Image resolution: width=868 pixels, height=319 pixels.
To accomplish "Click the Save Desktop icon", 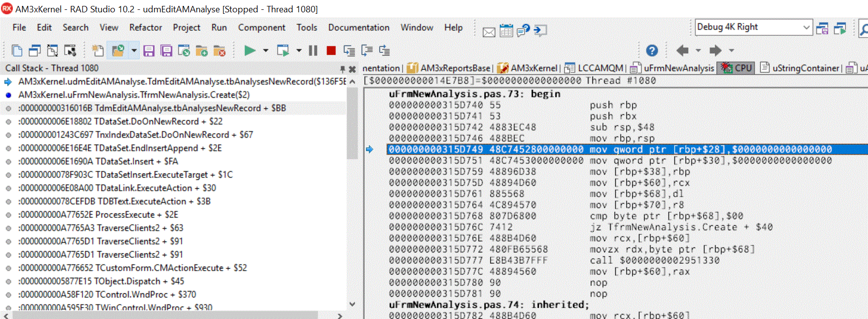I will coord(822,28).
